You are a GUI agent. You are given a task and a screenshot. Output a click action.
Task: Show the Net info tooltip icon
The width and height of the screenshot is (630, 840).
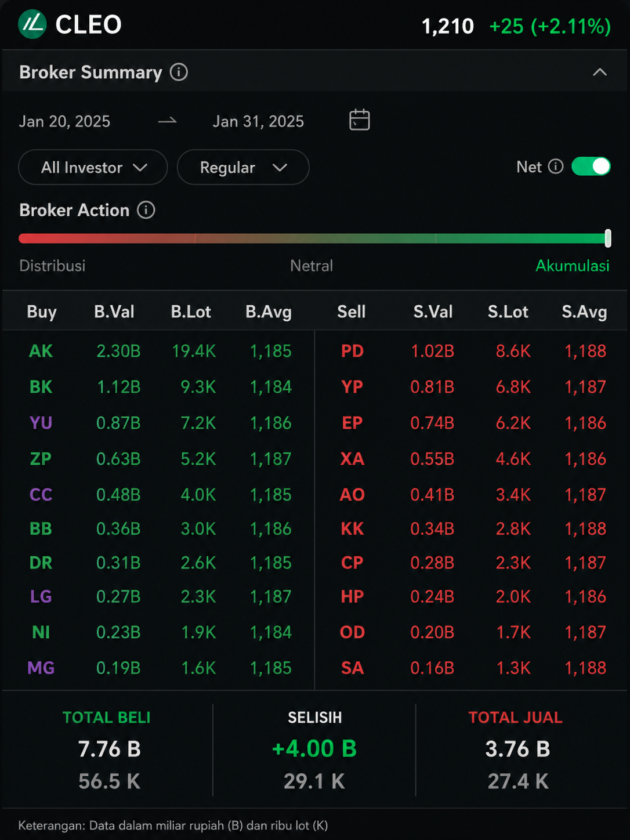click(x=556, y=167)
